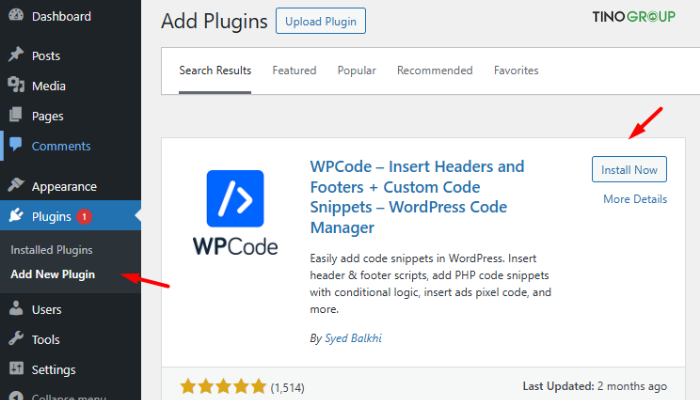Click the Media icon in sidebar
700x400 pixels.
(16, 84)
